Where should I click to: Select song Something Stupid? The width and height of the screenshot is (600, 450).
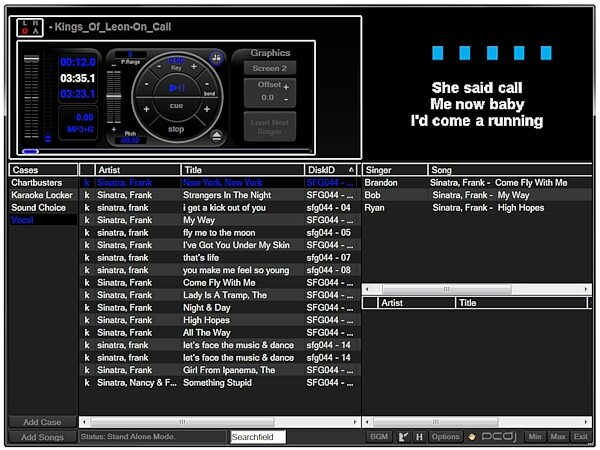tap(220, 383)
